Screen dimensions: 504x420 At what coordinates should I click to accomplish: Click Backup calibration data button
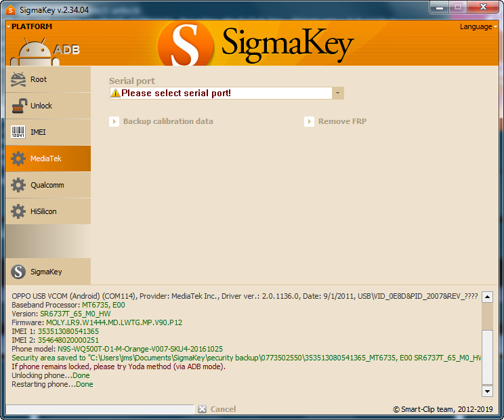pos(161,121)
